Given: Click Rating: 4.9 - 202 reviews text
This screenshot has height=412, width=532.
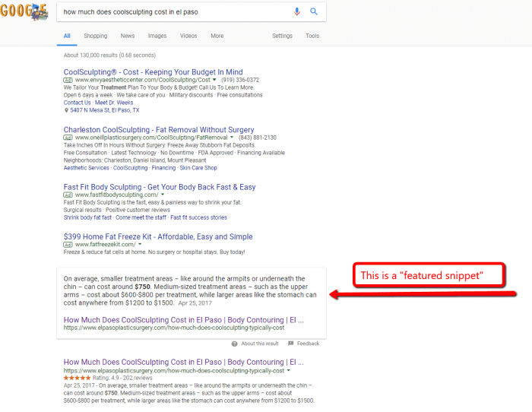Looking at the screenshot, I should pyautogui.click(x=122, y=378).
